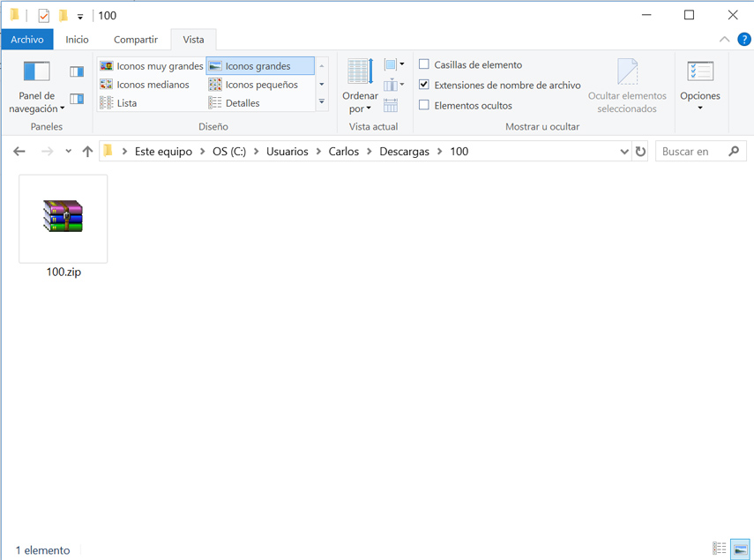Image resolution: width=754 pixels, height=560 pixels.
Task: Click the Preview pane icon
Action: click(77, 71)
